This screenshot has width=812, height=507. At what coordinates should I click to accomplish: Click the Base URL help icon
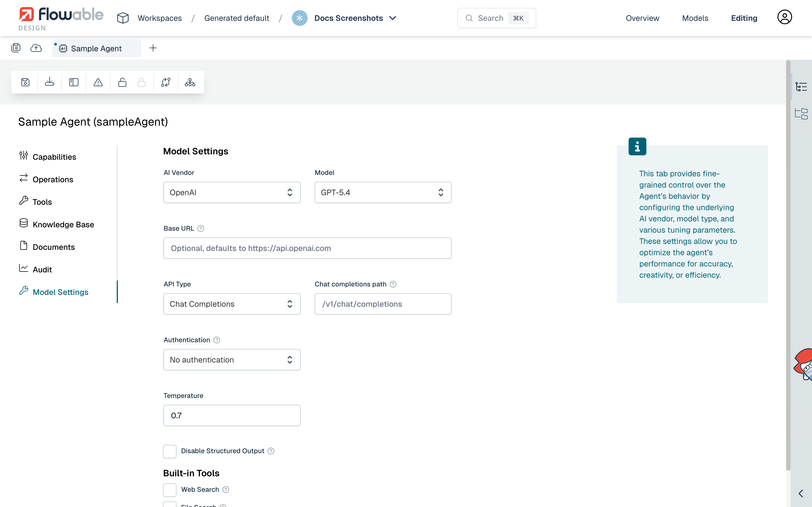(201, 228)
